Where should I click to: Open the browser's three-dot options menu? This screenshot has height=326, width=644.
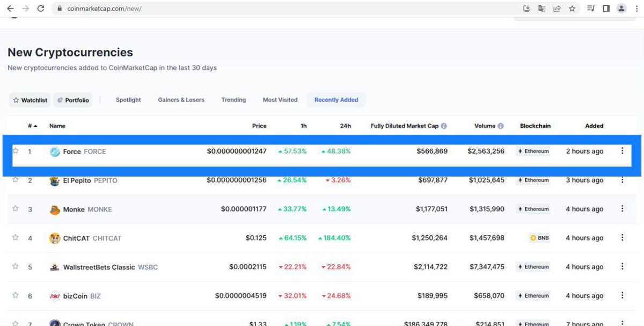coord(636,9)
